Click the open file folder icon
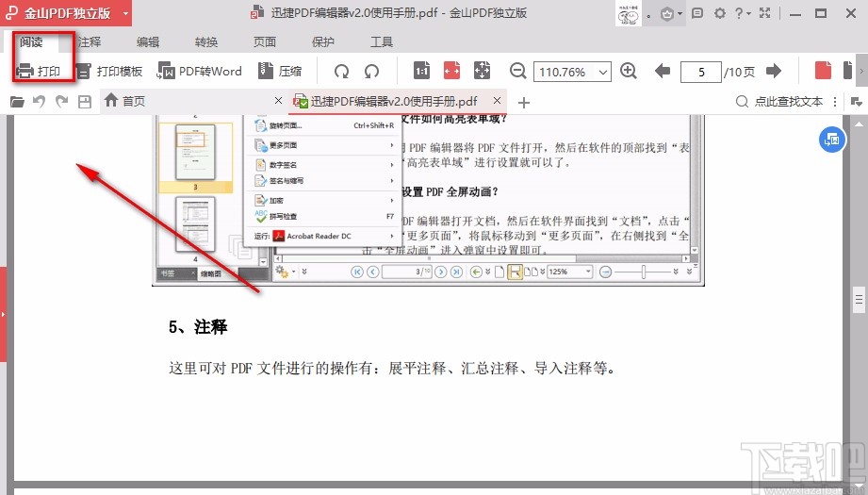This screenshot has width=868, height=495. point(17,101)
